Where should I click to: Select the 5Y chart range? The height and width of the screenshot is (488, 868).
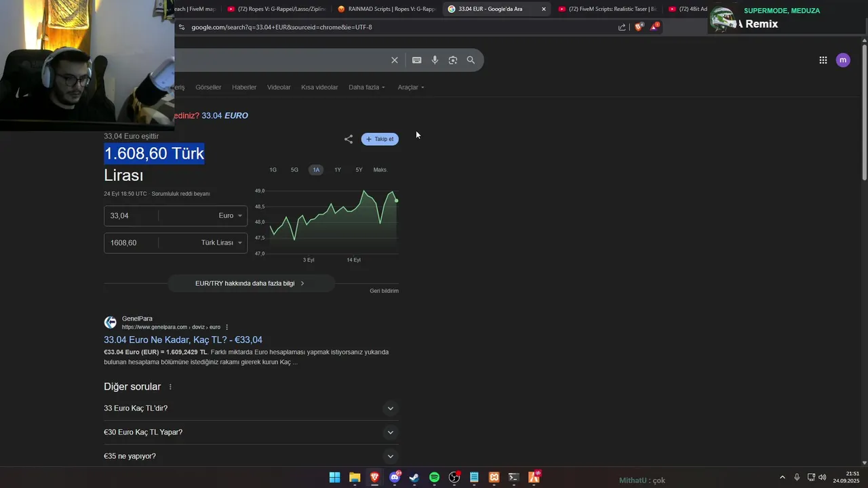click(x=359, y=170)
